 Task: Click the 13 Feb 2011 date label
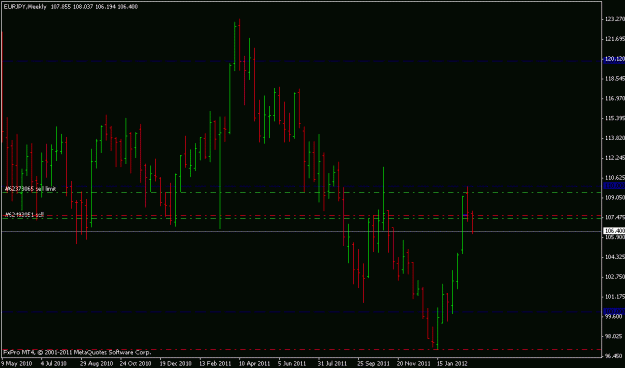click(215, 364)
